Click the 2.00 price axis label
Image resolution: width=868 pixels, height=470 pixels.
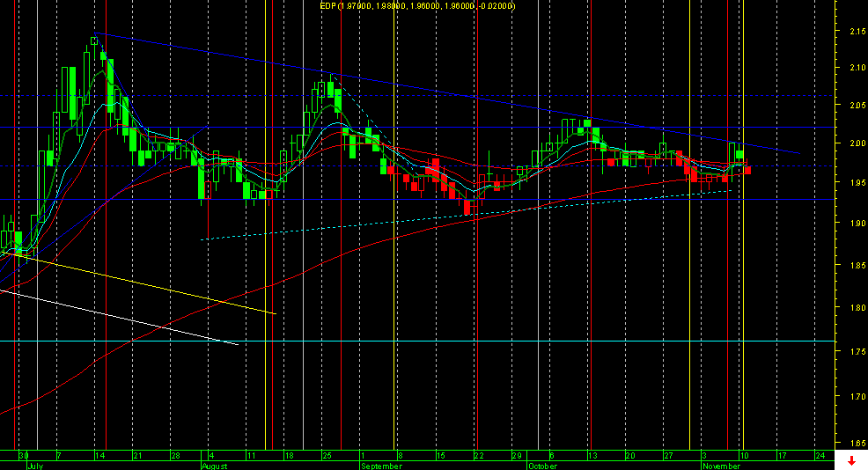[x=857, y=143]
